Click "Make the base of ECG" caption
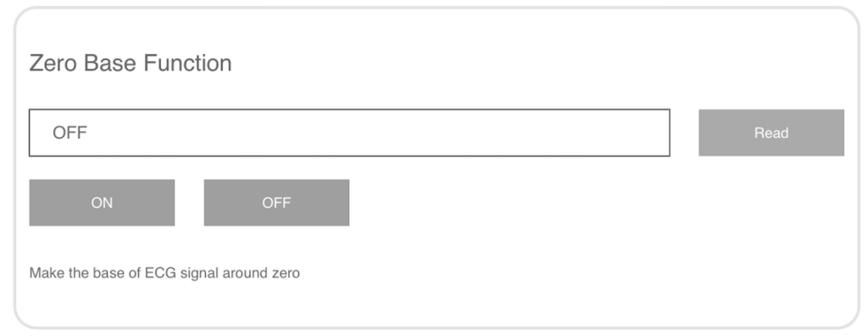The height and width of the screenshot is (336, 868). pyautogui.click(x=103, y=273)
